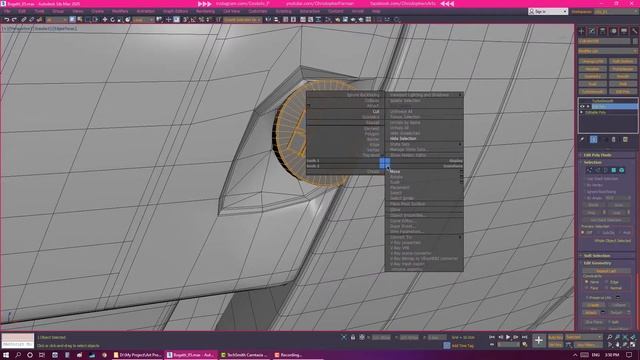This screenshot has width=640, height=360.
Task: Open Windows Start menu
Action: tap(6, 355)
